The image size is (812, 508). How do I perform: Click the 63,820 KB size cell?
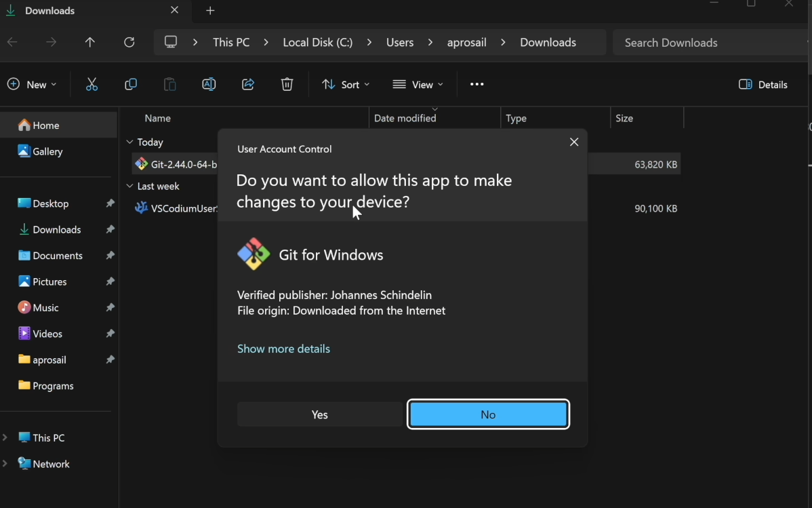click(x=655, y=164)
